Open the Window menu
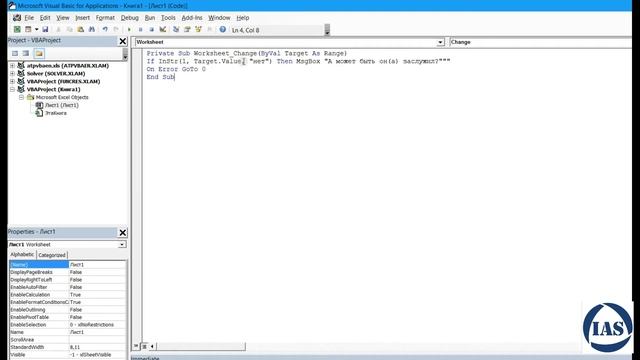This screenshot has width=640, height=360. point(219,18)
